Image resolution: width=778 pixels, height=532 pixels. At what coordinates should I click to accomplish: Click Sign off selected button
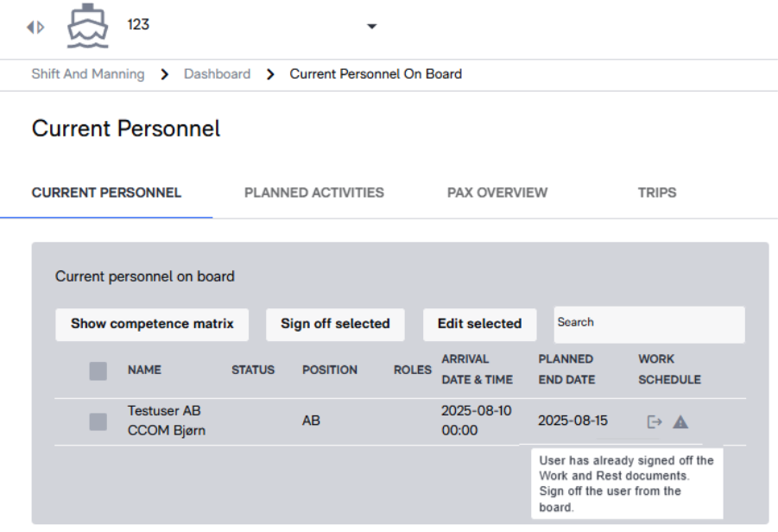[x=335, y=325]
